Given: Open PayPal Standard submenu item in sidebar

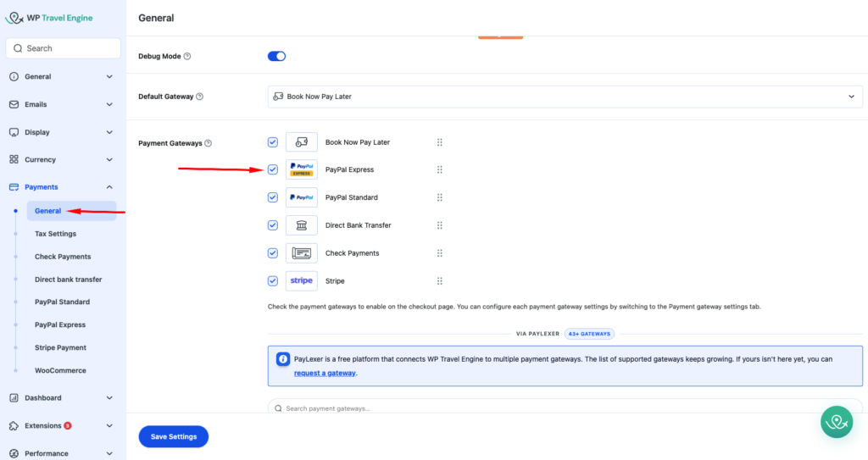Looking at the screenshot, I should (x=62, y=302).
